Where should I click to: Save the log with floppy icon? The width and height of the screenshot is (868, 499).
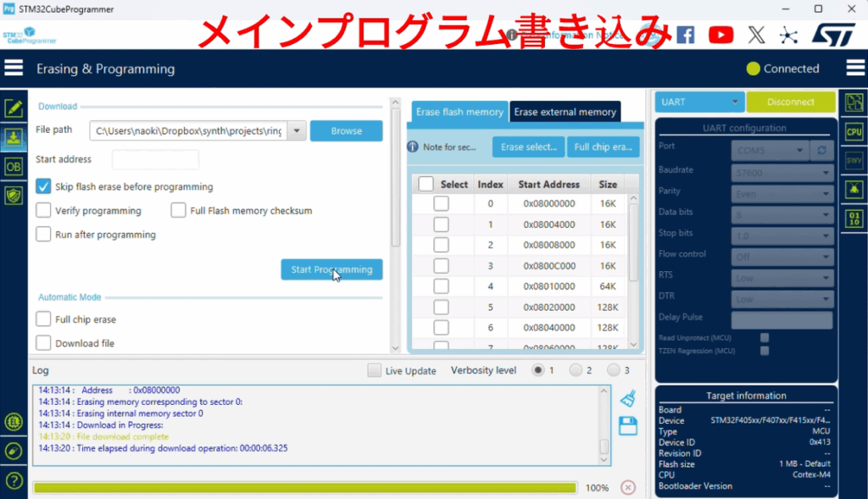(628, 426)
